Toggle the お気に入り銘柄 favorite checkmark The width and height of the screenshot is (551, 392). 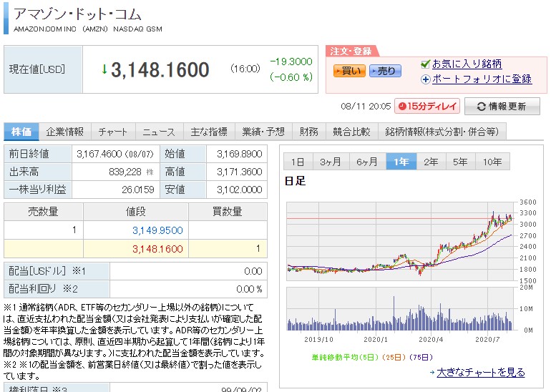point(425,64)
